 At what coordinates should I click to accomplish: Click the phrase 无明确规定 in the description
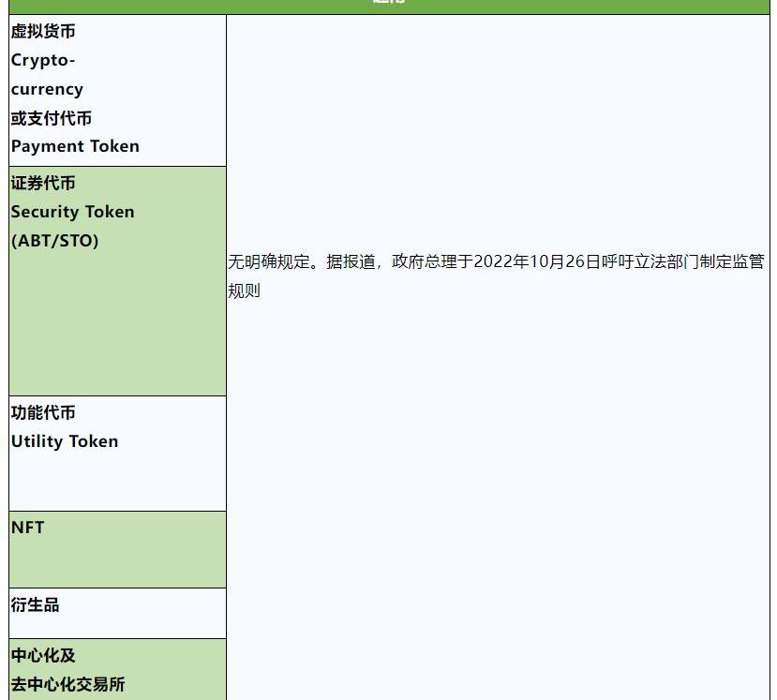click(268, 262)
